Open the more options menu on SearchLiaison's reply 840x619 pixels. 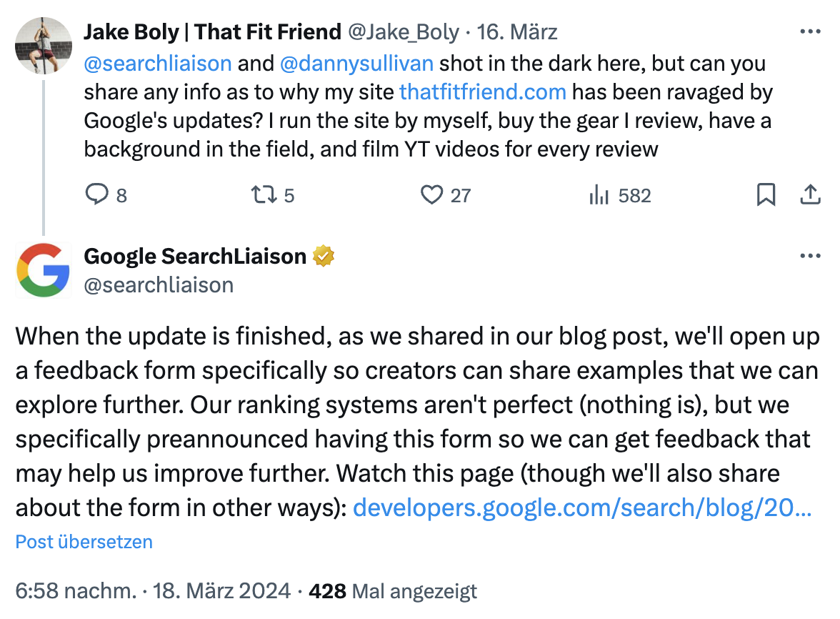(x=811, y=255)
